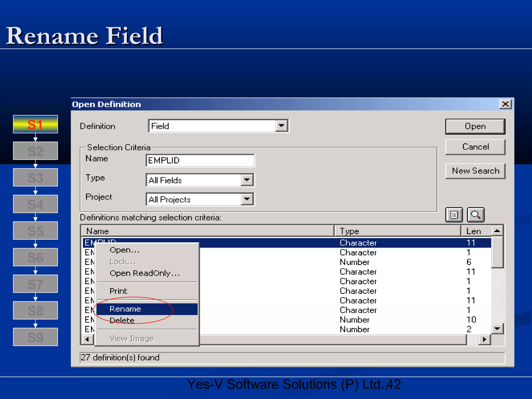Click the Name column header
This screenshot has width=532, height=399.
pos(208,231)
